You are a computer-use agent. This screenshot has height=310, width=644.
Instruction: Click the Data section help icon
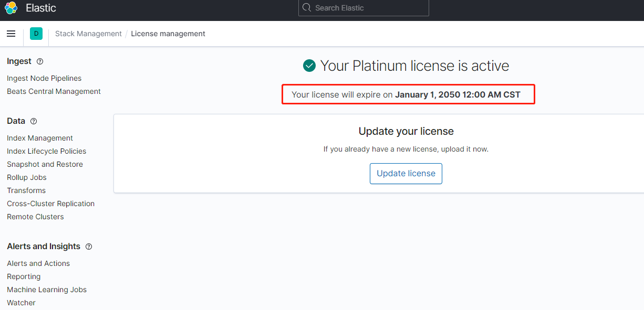[34, 121]
